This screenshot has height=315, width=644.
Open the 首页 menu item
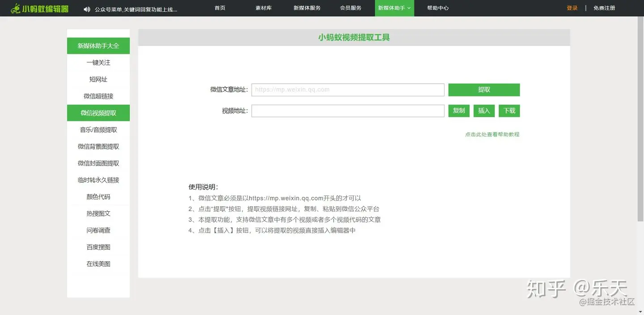click(220, 8)
